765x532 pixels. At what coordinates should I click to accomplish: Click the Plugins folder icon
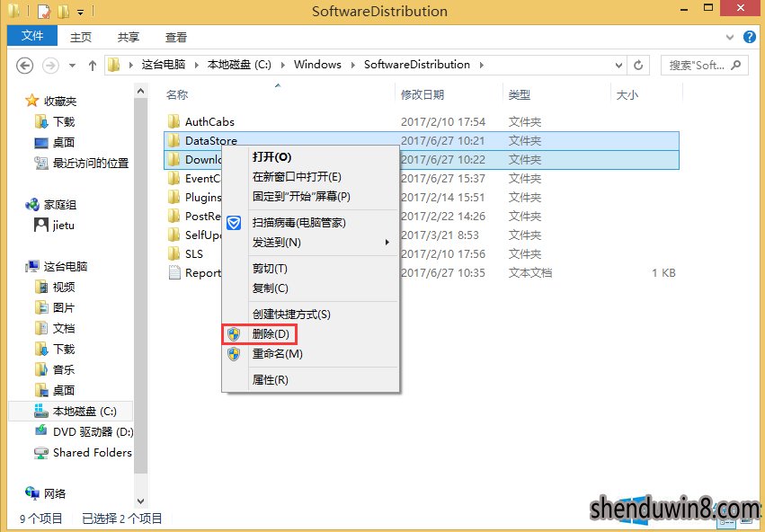pyautogui.click(x=173, y=197)
